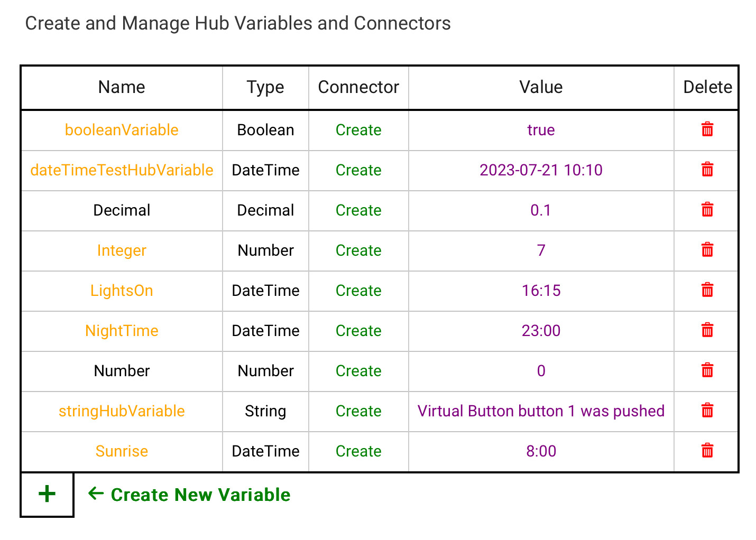Viewport: 756px width, 540px height.
Task: Click page title Create and Manage Hub Variables
Action: pos(238,23)
